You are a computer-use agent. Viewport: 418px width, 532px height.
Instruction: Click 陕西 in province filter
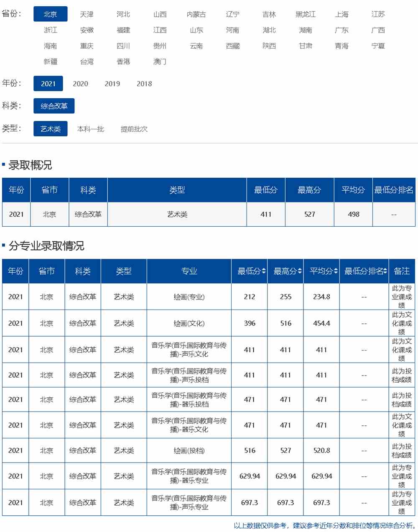pyautogui.click(x=269, y=46)
